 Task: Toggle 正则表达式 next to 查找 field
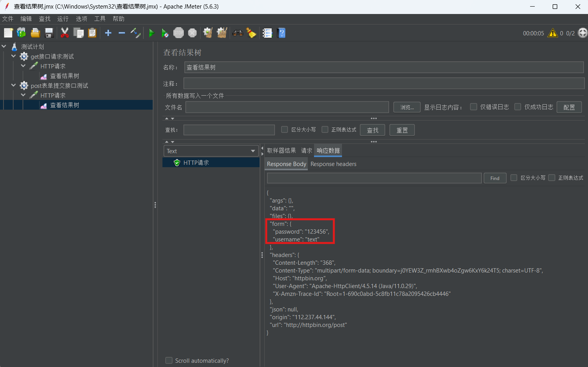(325, 129)
